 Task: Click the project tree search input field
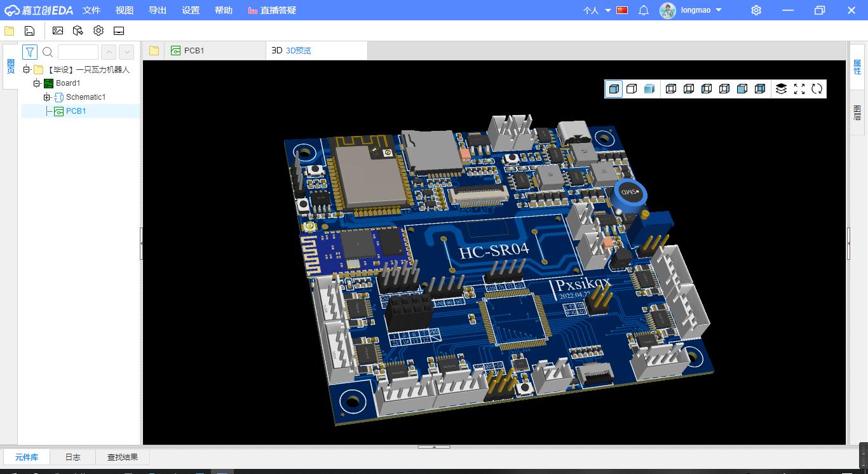(78, 52)
